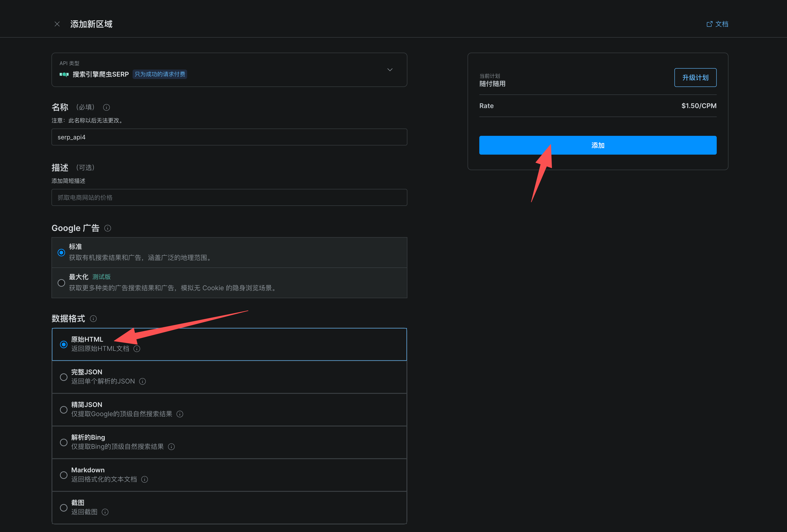Click the info icon next to 数据格式

[94, 318]
